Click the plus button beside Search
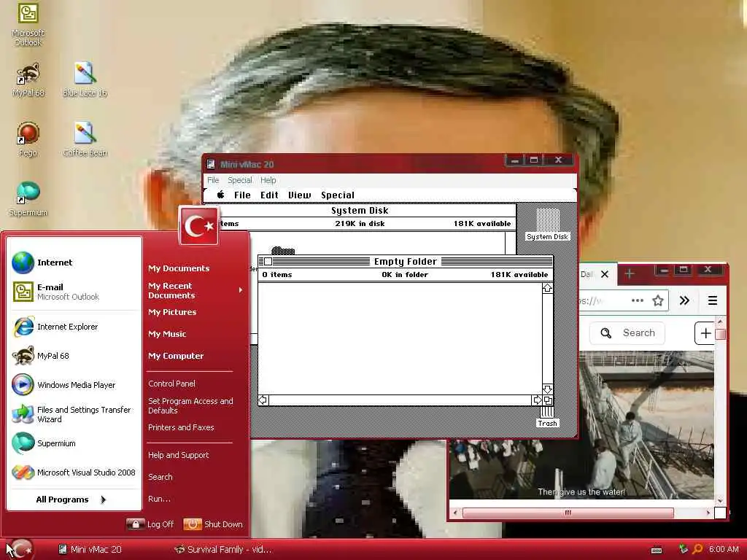The height and width of the screenshot is (560, 747). coord(705,332)
